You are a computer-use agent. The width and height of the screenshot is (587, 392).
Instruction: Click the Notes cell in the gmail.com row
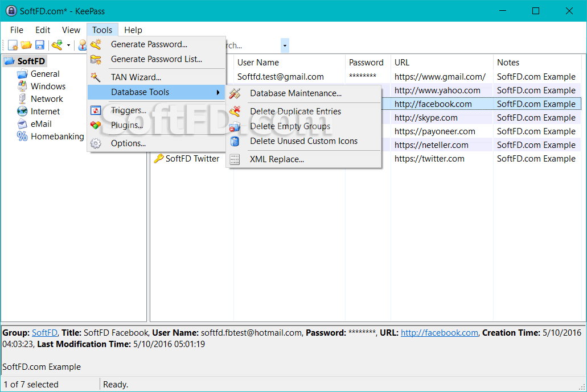point(536,77)
